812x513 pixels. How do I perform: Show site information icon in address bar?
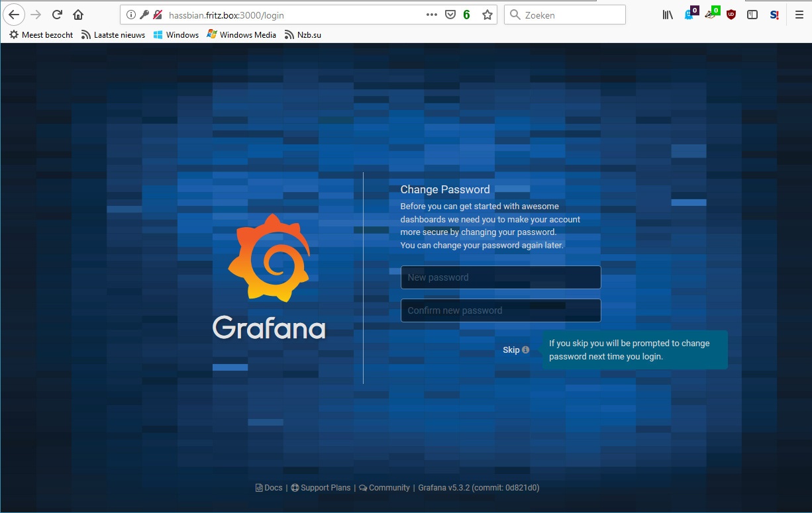coord(131,15)
